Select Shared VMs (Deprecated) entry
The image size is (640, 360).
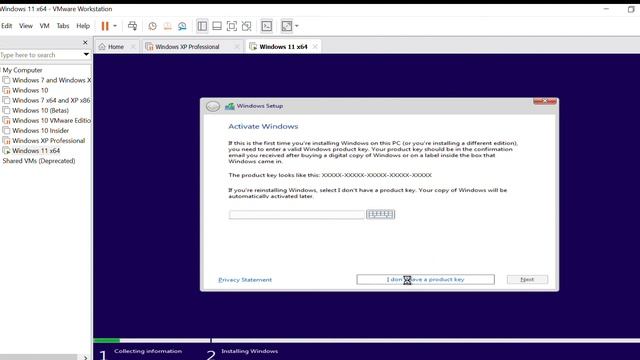coord(39,161)
